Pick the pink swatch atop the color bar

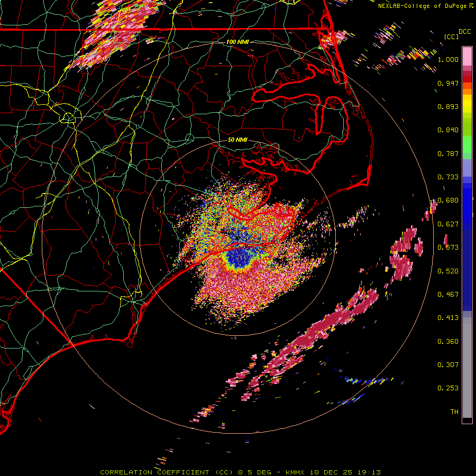(467, 56)
